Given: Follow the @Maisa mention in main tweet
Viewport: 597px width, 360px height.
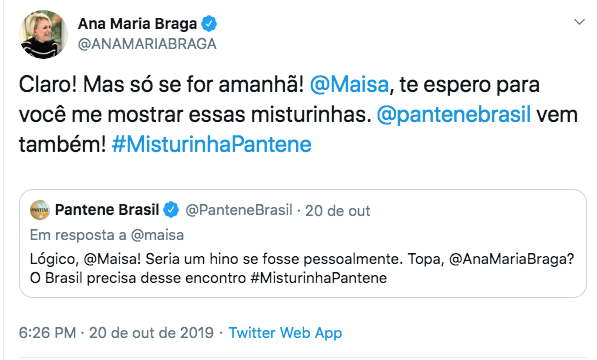Looking at the screenshot, I should (349, 84).
